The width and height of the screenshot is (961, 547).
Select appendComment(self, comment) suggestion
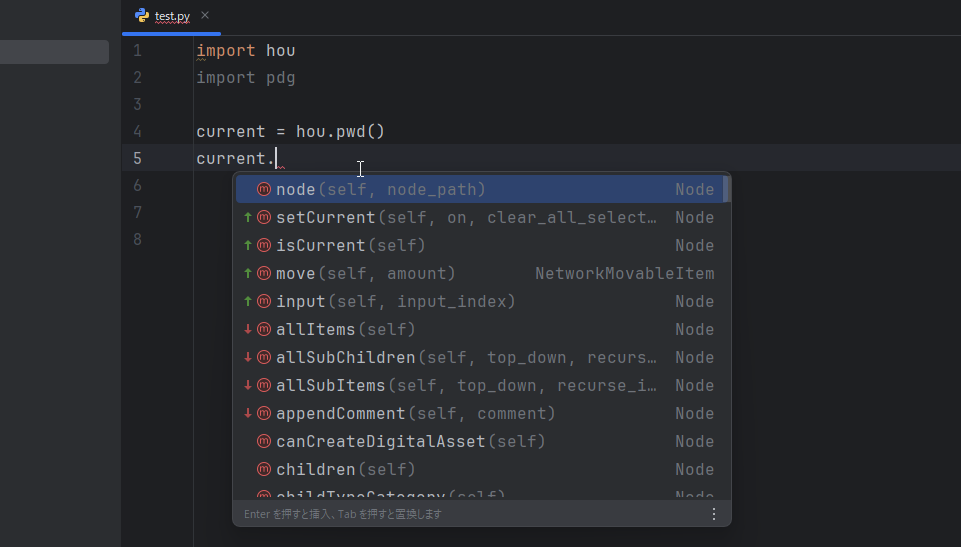[x=415, y=414]
